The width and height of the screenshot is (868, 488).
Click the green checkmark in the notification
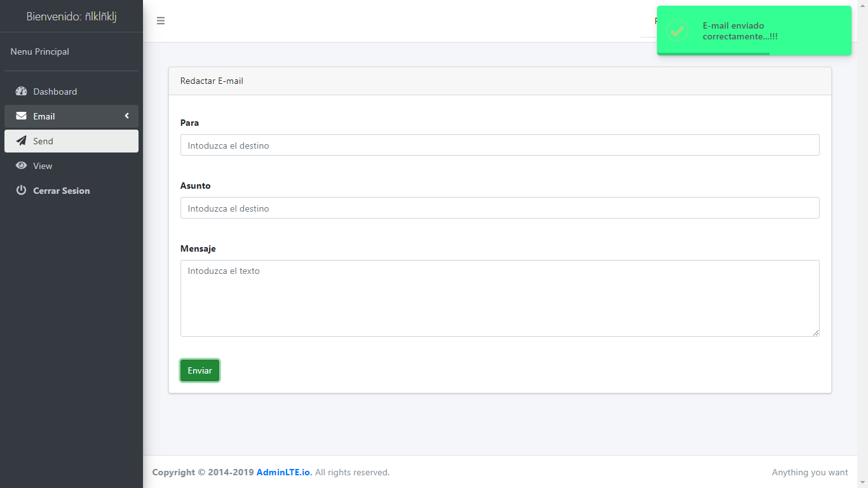point(677,30)
